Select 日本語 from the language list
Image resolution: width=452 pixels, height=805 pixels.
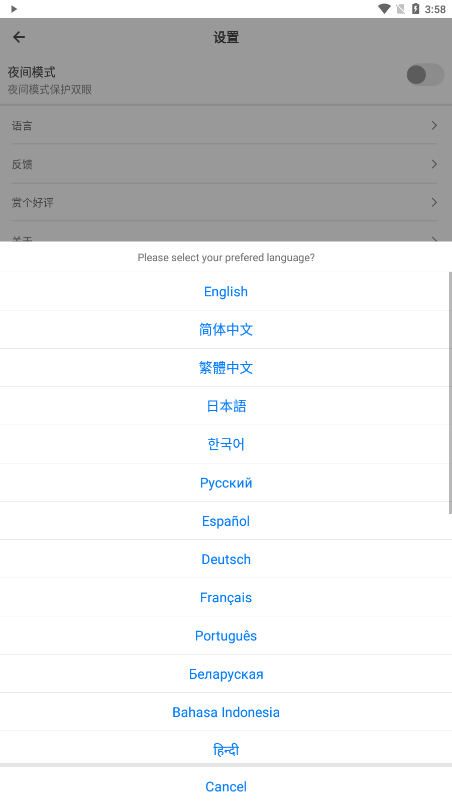coord(226,406)
